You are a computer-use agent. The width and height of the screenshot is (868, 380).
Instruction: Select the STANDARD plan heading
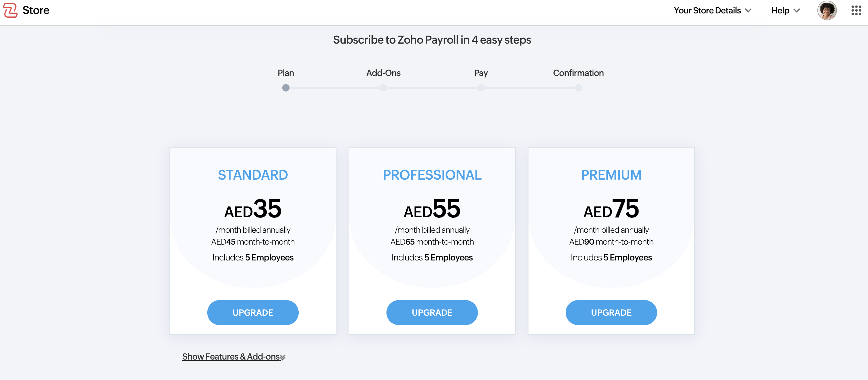[x=253, y=175]
